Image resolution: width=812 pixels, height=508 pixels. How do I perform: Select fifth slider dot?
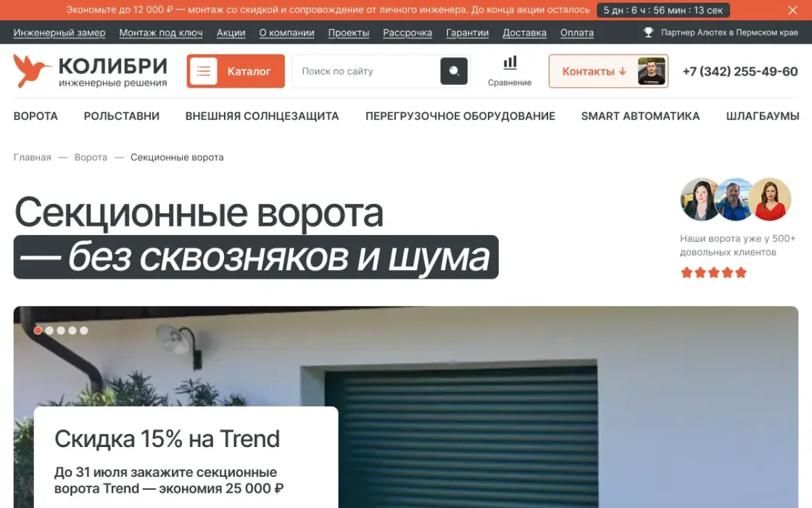(x=84, y=331)
